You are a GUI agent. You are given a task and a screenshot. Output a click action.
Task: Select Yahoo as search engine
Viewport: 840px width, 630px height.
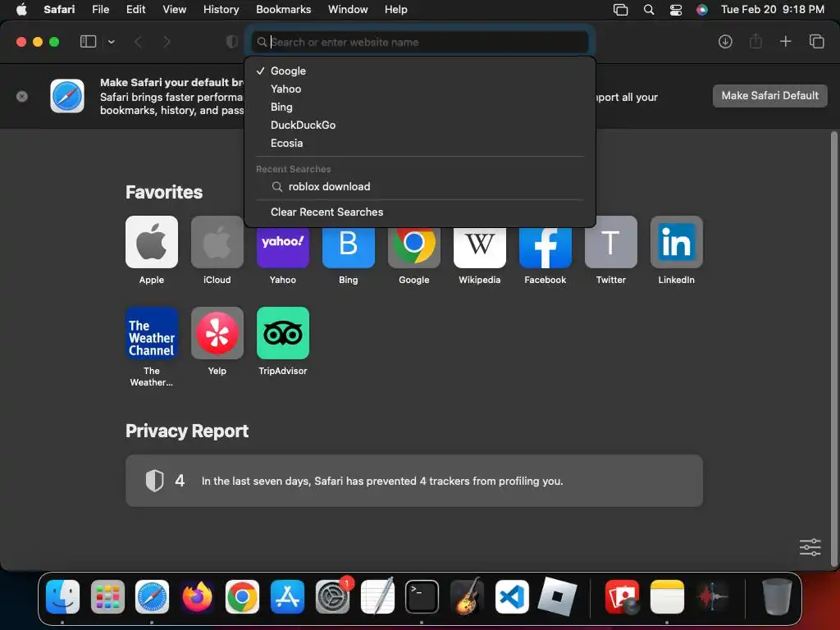coord(419,89)
